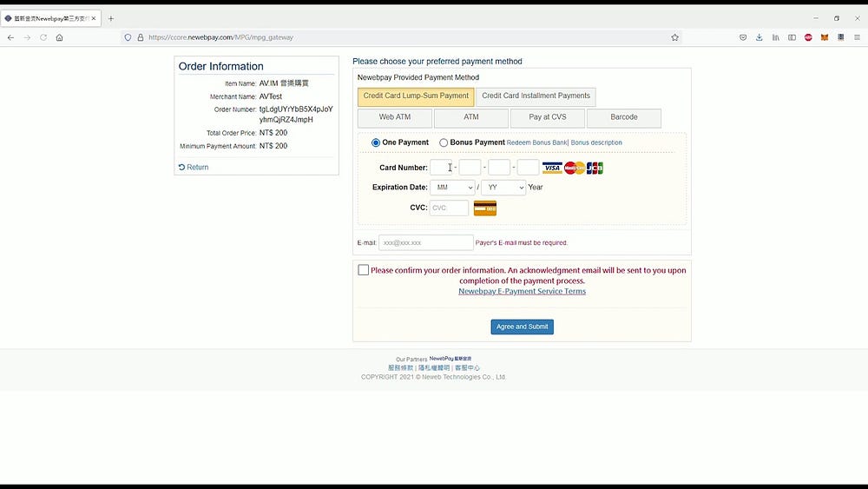Choose the ATM payment method
The image size is (868, 489).
point(471,118)
